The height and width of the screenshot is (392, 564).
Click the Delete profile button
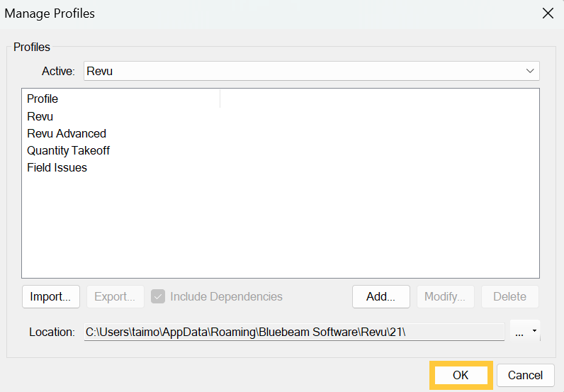pyautogui.click(x=509, y=296)
